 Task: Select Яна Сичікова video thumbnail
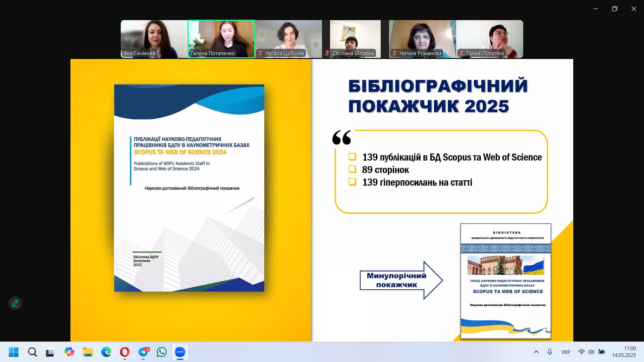154,39
